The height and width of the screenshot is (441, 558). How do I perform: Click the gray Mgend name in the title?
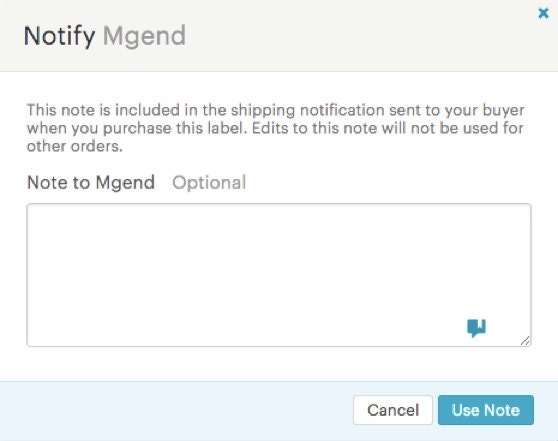point(144,36)
